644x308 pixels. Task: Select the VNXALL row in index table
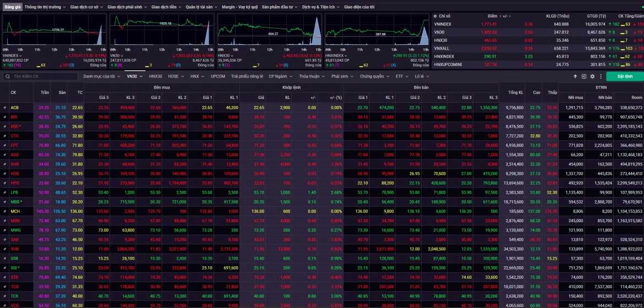click(538, 48)
